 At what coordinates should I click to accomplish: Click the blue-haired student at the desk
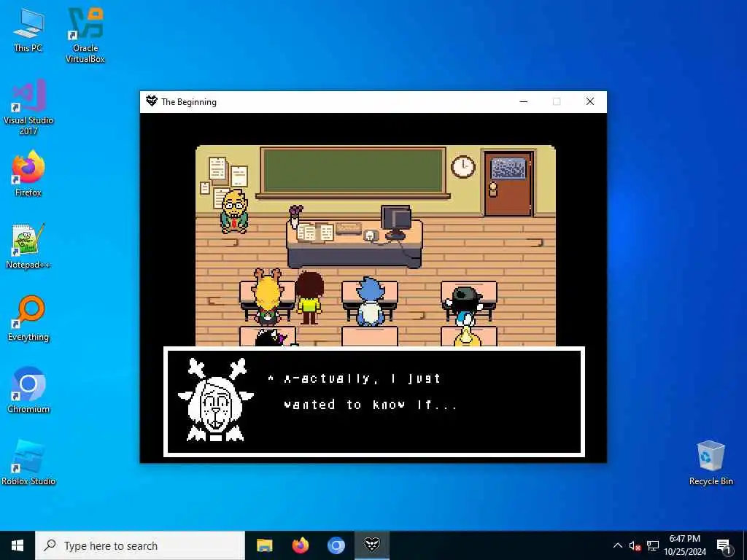tap(370, 301)
